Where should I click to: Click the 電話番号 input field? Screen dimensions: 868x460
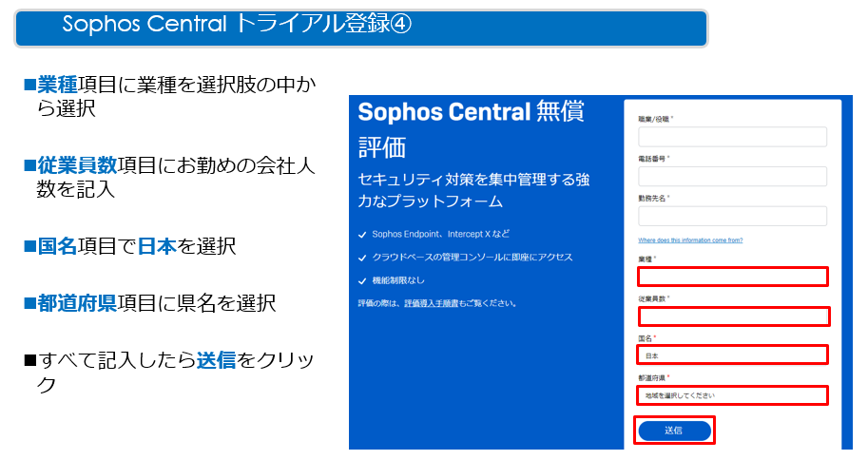pos(732,176)
